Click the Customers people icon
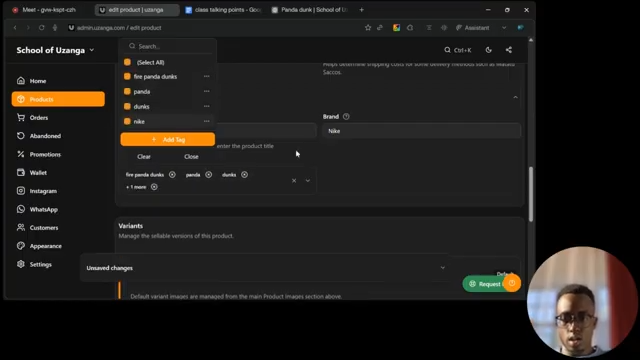This screenshot has width=640, height=360. pos(21,227)
